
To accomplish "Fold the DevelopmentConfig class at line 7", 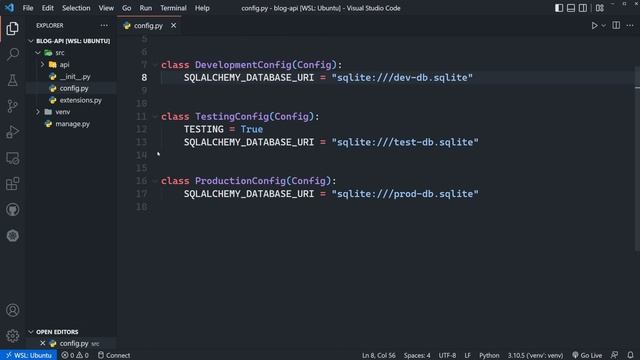I will 155,65.
